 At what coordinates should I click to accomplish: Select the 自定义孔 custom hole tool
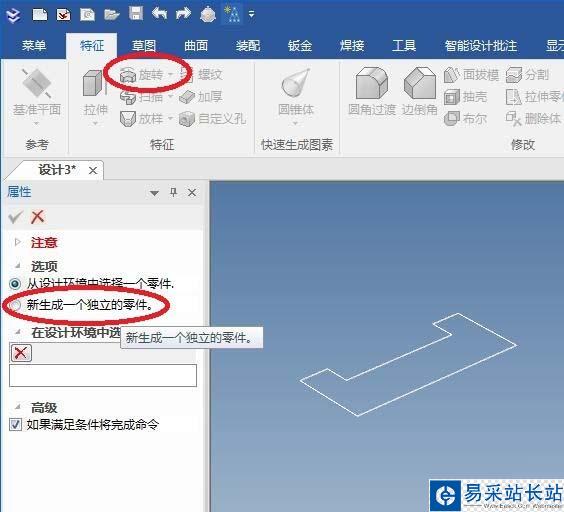[212, 119]
